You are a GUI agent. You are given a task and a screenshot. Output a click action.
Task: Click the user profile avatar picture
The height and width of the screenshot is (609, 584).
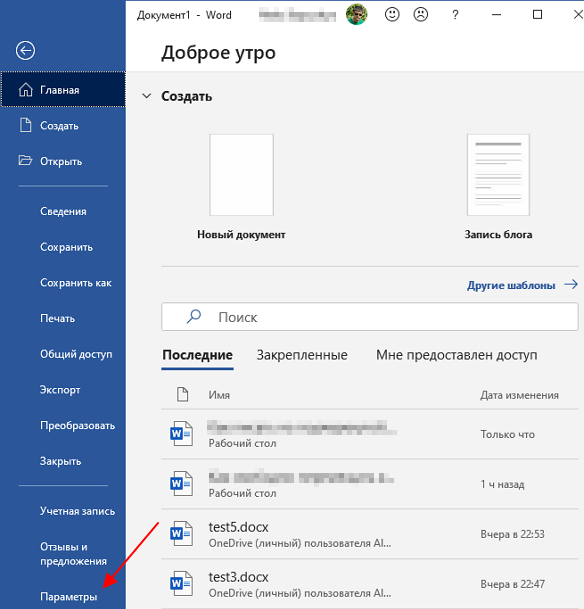(356, 15)
